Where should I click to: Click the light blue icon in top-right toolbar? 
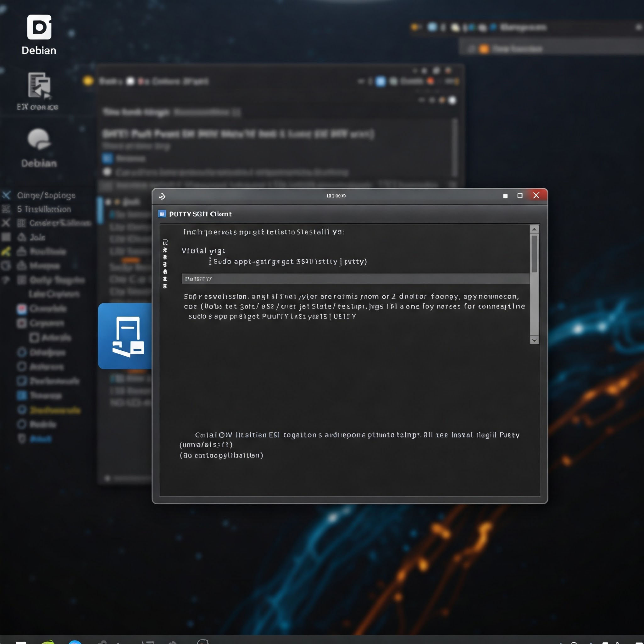coord(432,27)
